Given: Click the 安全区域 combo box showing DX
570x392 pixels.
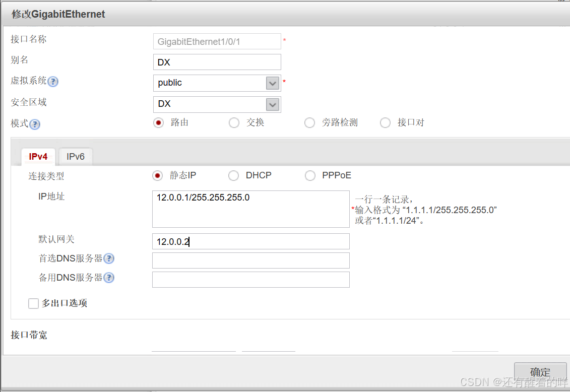Looking at the screenshot, I should pyautogui.click(x=217, y=105).
